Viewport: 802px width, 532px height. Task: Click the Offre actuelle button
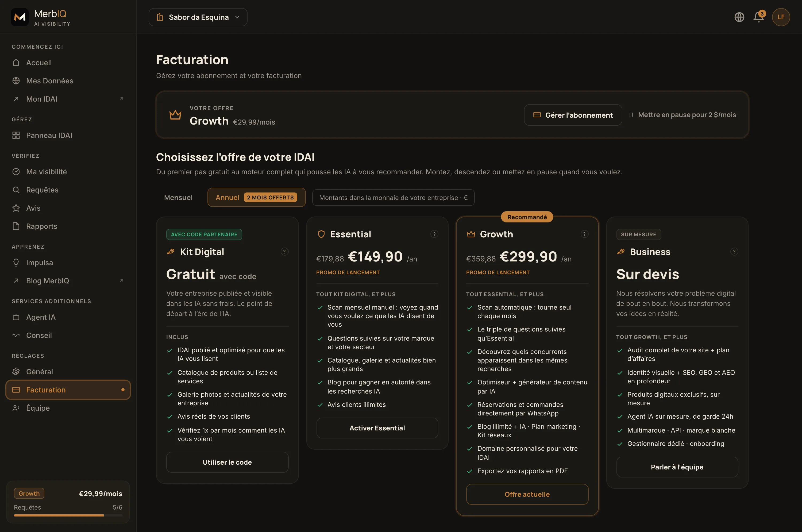click(527, 494)
